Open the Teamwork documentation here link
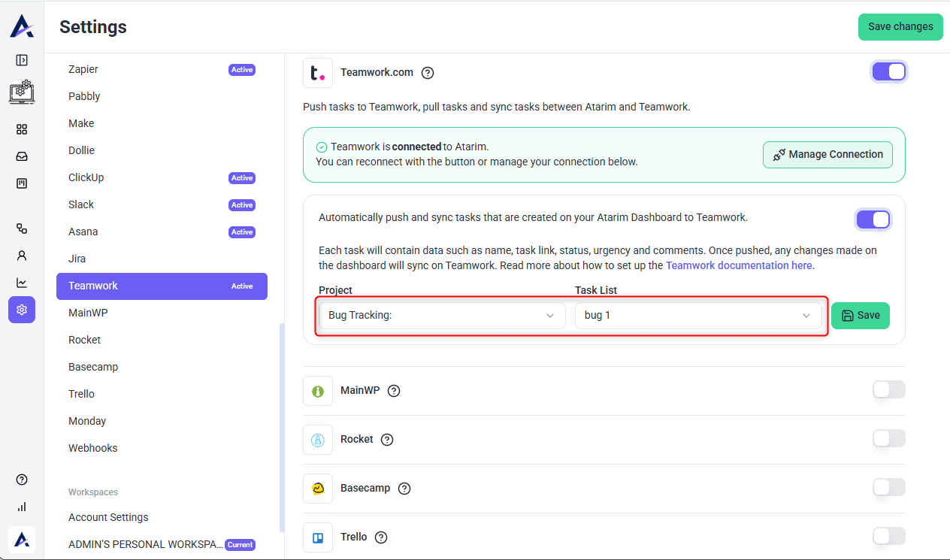This screenshot has width=950, height=560. pos(740,265)
